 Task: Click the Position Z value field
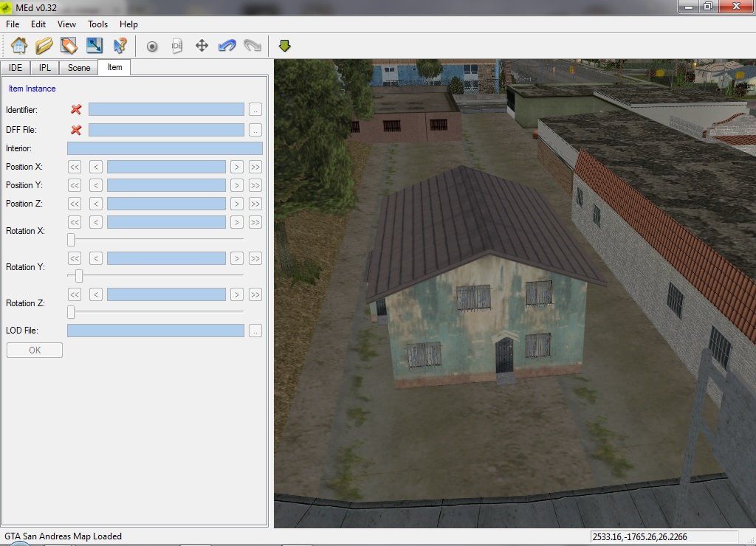pos(166,204)
